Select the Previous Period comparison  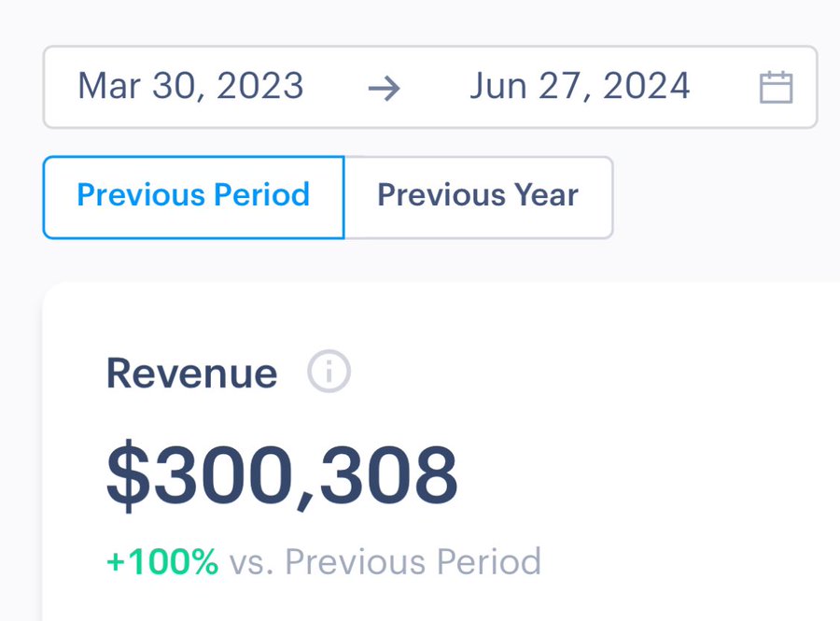[193, 196]
